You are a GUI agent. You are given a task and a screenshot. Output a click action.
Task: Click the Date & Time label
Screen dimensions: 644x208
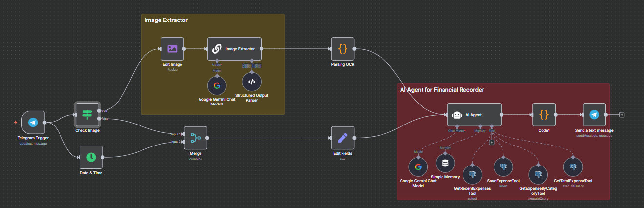[91, 173]
